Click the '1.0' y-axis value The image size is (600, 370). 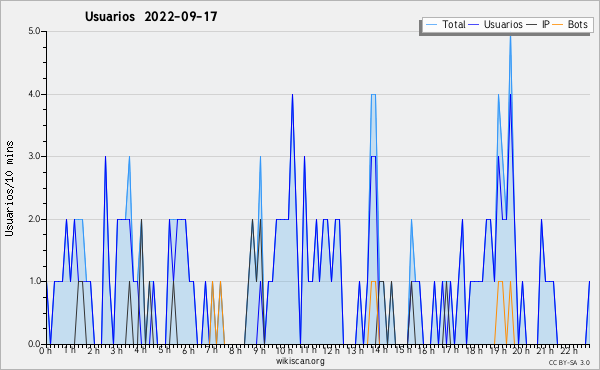34,282
